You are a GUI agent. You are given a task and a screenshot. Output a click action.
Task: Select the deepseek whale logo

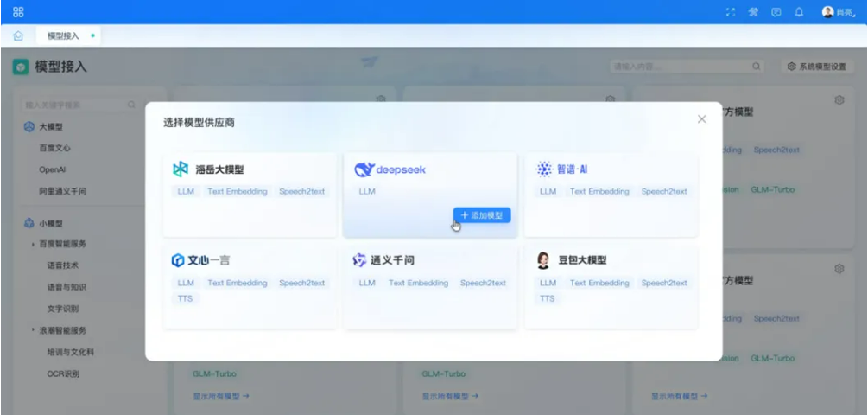coord(363,169)
